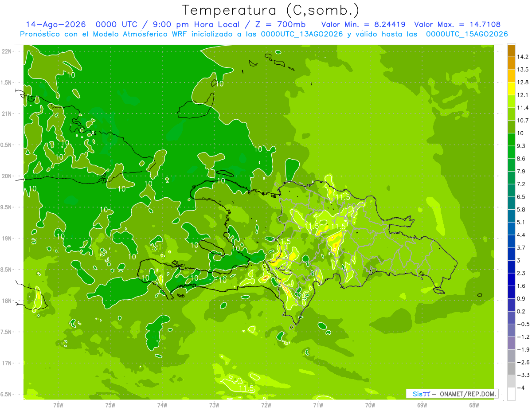Click the "0000UTC_13AGO2026" initialization timestamp
Screen dimensions: 532x411
pos(302,34)
